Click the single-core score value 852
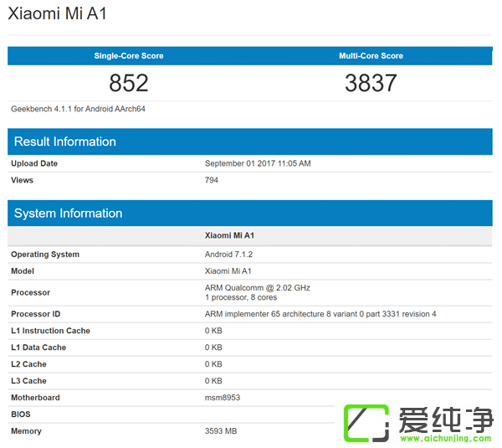502x448 pixels. click(x=129, y=83)
